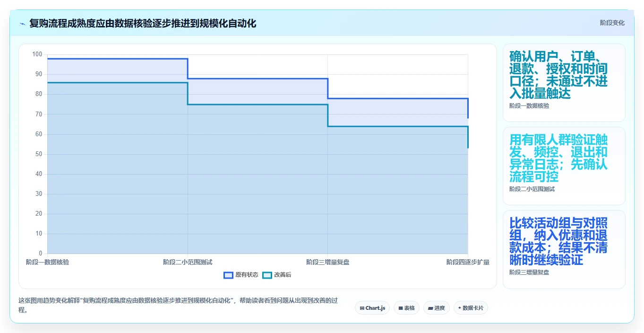This screenshot has height=333, width=644.
Task: Click the x-axis label 阶段二小范围测试
Action: 188,262
